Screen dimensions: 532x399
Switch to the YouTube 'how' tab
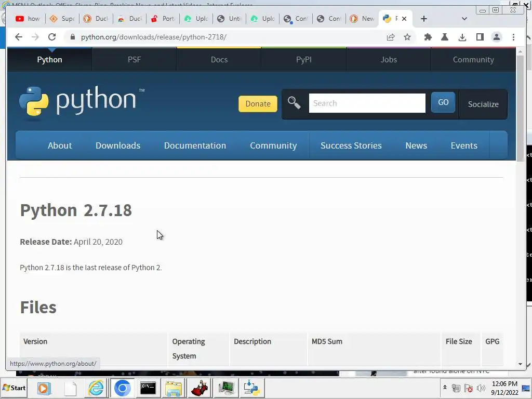point(28,19)
